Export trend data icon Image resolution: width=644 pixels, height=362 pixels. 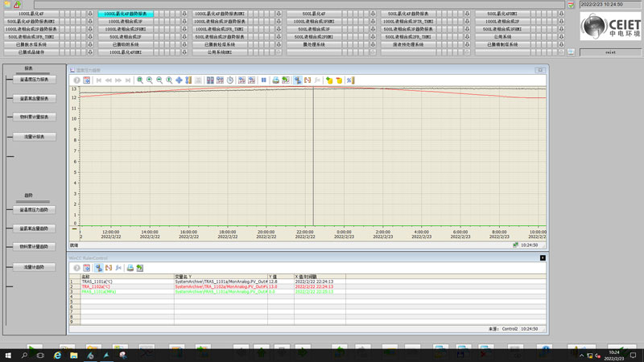pos(286,80)
